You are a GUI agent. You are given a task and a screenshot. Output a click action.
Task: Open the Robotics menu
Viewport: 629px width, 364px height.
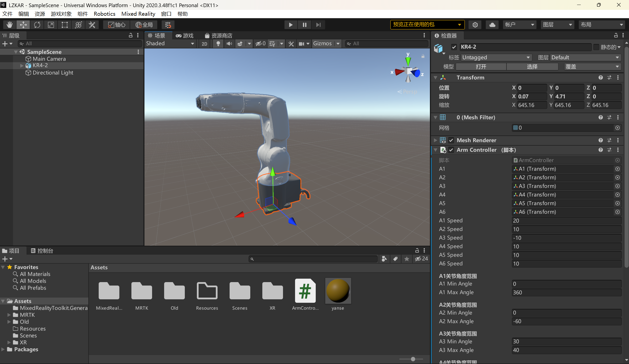tap(104, 14)
